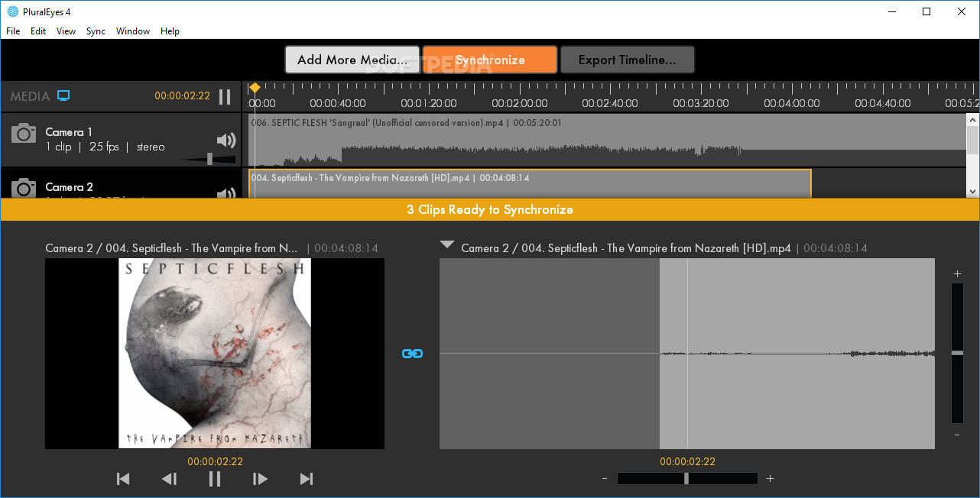Viewport: 980px width, 498px height.
Task: Click the MEDIA timecode 00:00:02:22
Action: pos(182,96)
